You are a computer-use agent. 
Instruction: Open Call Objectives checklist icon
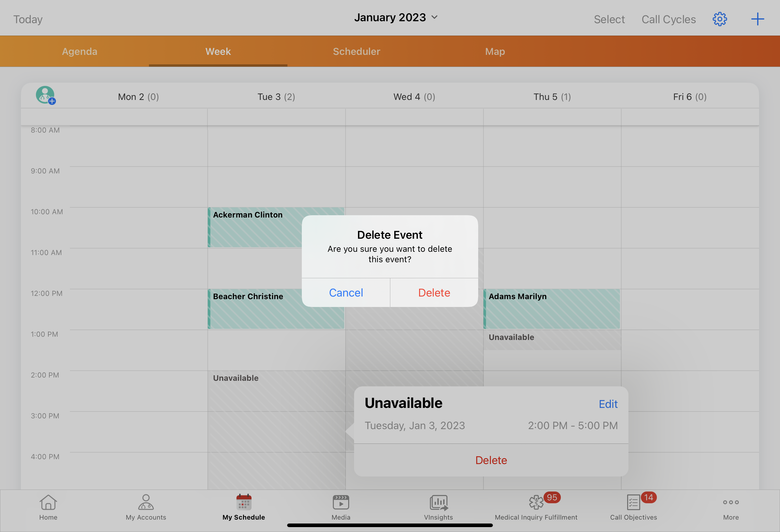pyautogui.click(x=633, y=507)
